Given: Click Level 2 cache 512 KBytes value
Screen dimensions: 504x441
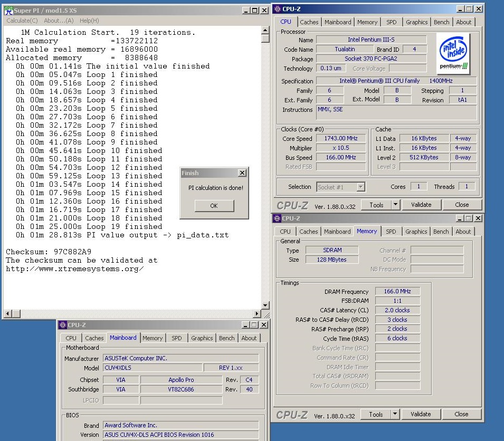Looking at the screenshot, I should click(424, 157).
